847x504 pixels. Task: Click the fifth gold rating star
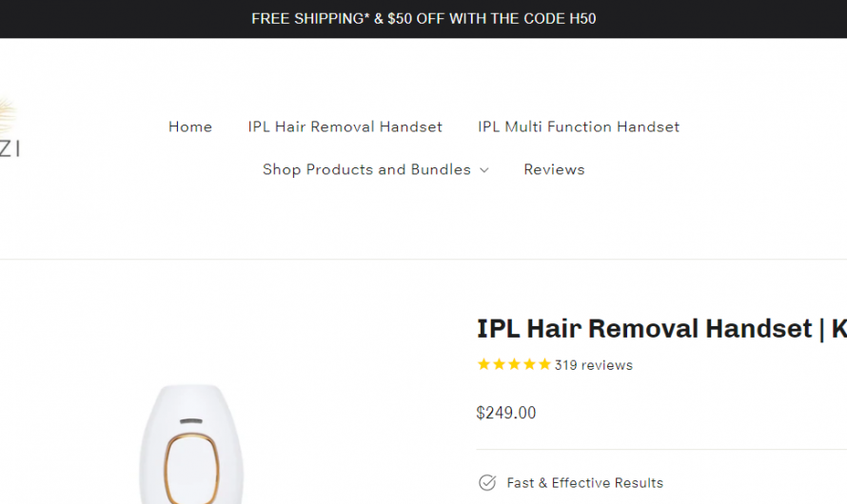(x=544, y=365)
